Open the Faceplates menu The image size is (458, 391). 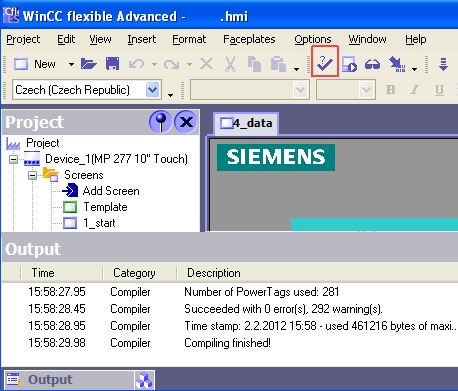pyautogui.click(x=249, y=39)
